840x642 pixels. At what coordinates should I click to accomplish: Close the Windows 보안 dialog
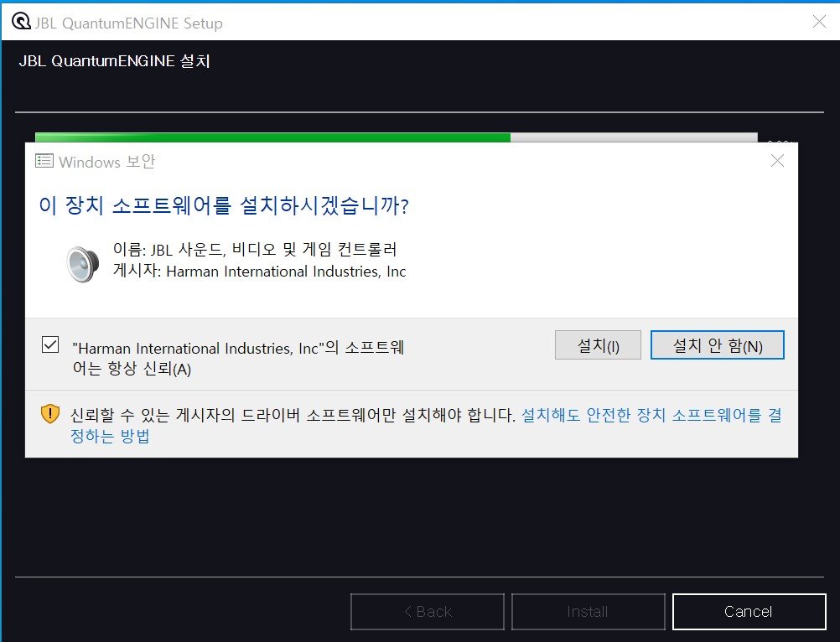coord(777,161)
